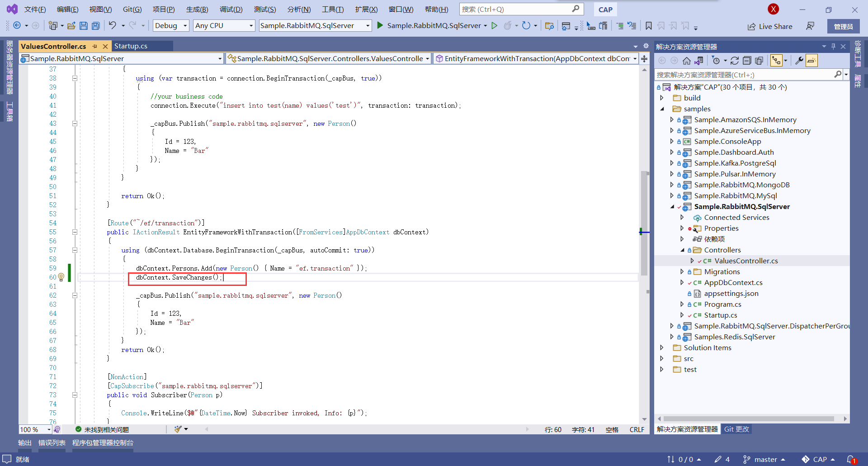Click the Show All Files icon

(x=759, y=61)
